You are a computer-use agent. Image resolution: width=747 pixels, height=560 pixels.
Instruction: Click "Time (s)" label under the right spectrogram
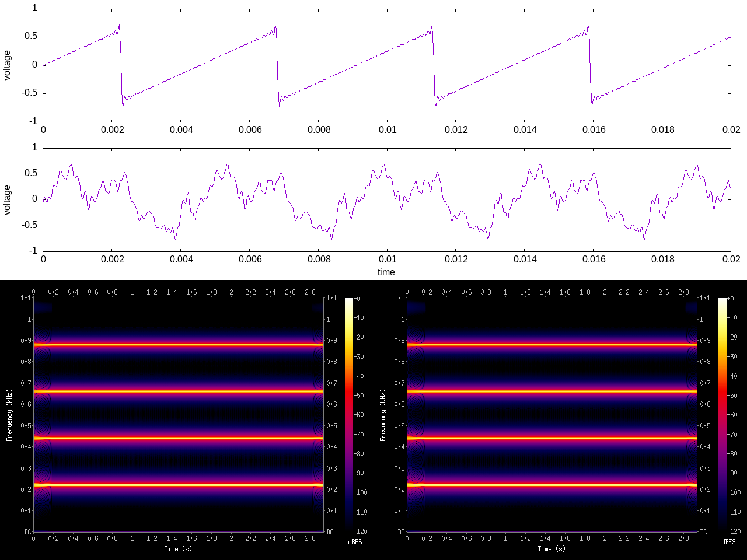[x=551, y=548]
